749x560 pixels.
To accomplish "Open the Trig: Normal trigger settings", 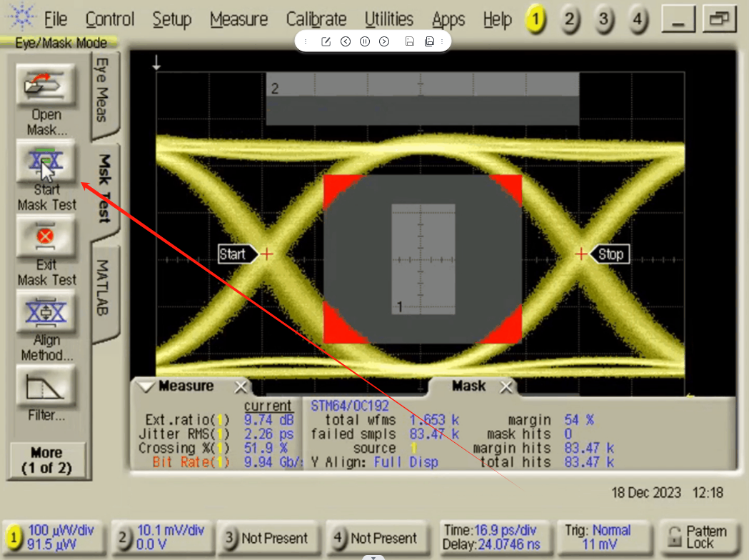I will pyautogui.click(x=603, y=537).
